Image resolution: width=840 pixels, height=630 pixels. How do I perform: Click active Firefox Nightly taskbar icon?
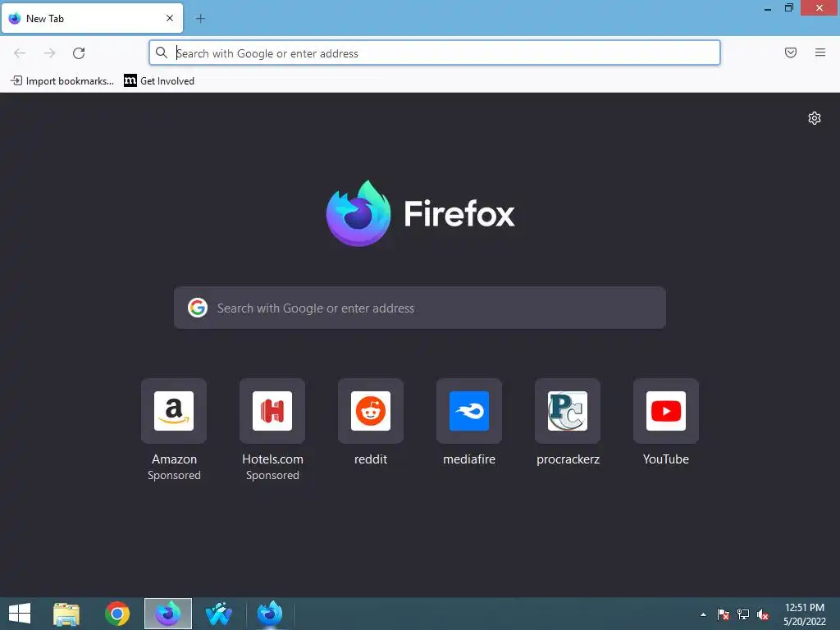pyautogui.click(x=167, y=614)
